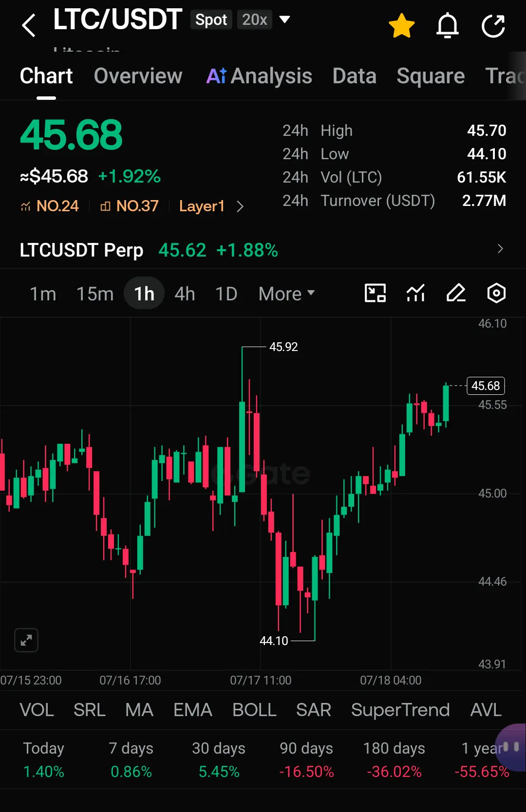Open perpetual contract via right chevron
Screen dimensions: 526x812
tap(500, 249)
